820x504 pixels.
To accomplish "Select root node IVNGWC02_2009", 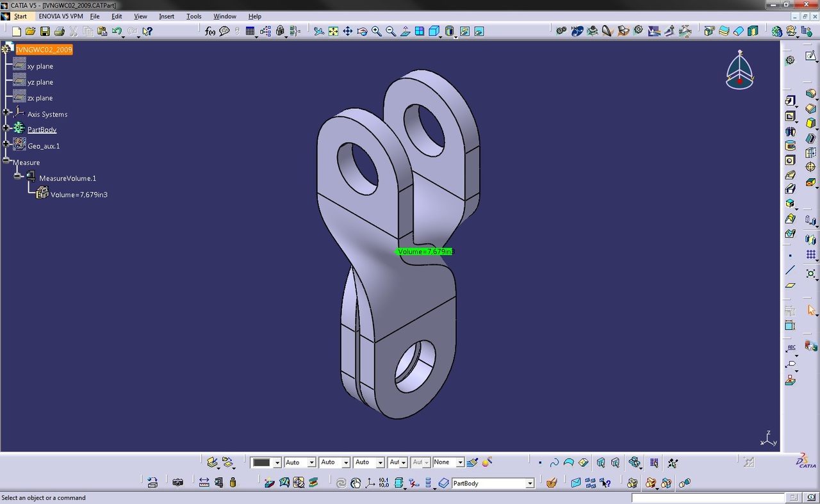I will [44, 49].
